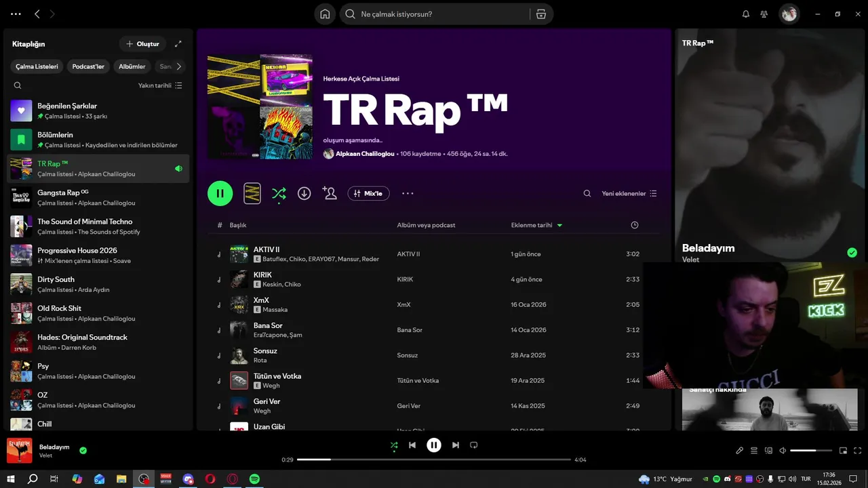Seek within the song progress bar
Image resolution: width=868 pixels, height=488 pixels.
[434, 460]
